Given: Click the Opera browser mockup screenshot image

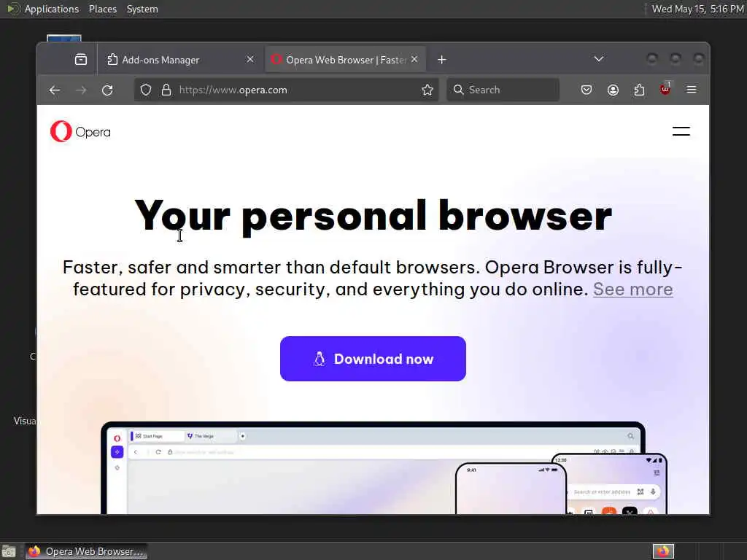Looking at the screenshot, I should pos(384,467).
